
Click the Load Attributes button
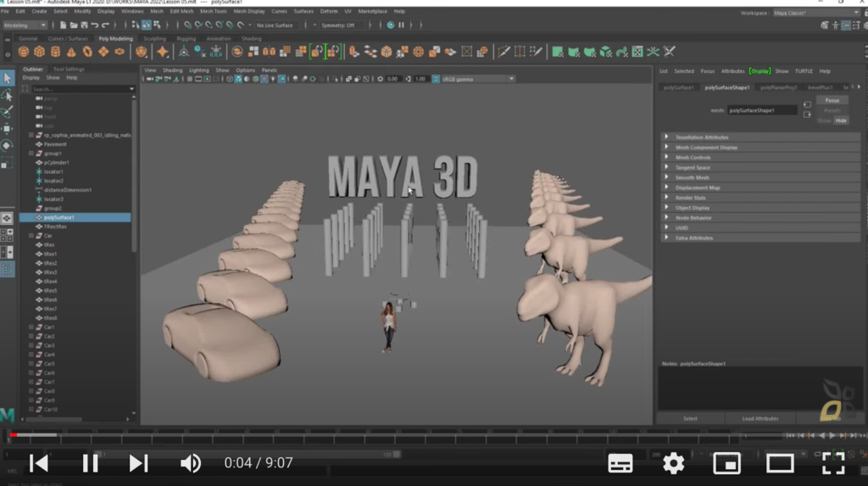pos(760,419)
